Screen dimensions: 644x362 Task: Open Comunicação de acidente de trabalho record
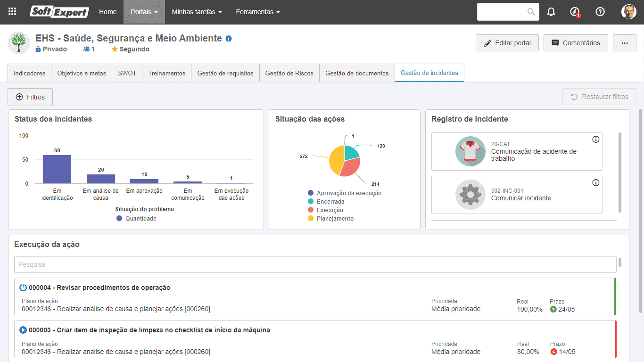pyautogui.click(x=517, y=151)
